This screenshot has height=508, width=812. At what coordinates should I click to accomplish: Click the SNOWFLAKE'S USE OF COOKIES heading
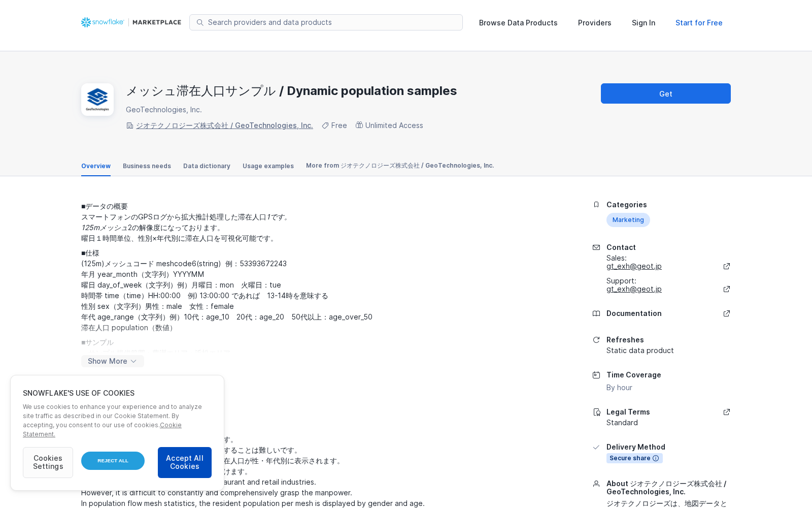(79, 393)
